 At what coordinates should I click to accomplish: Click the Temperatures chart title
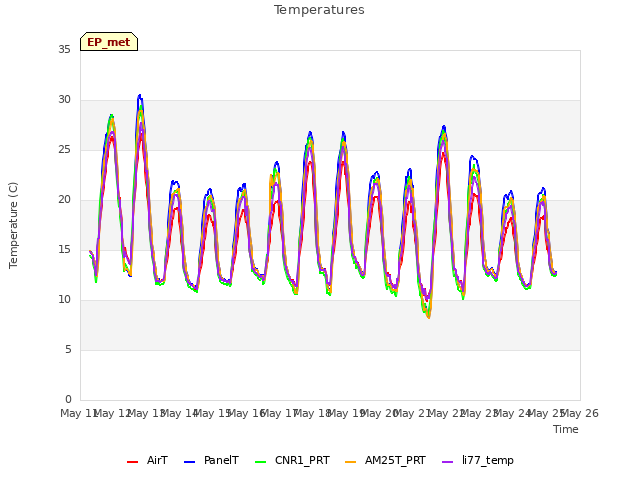coord(319,10)
